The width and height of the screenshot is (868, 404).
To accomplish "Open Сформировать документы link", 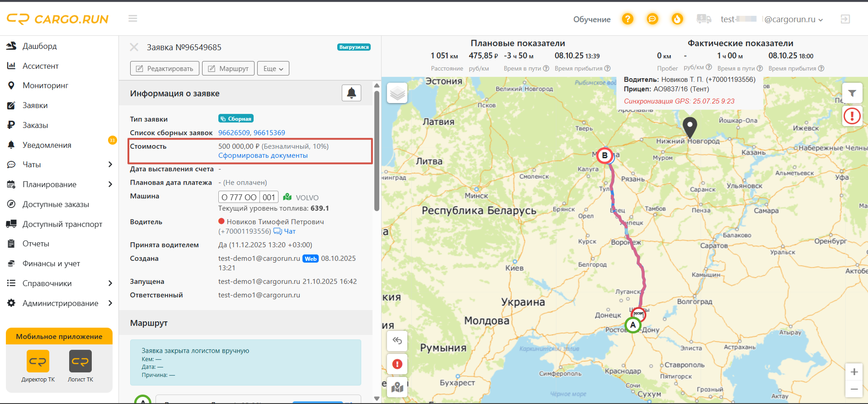I will coord(263,155).
